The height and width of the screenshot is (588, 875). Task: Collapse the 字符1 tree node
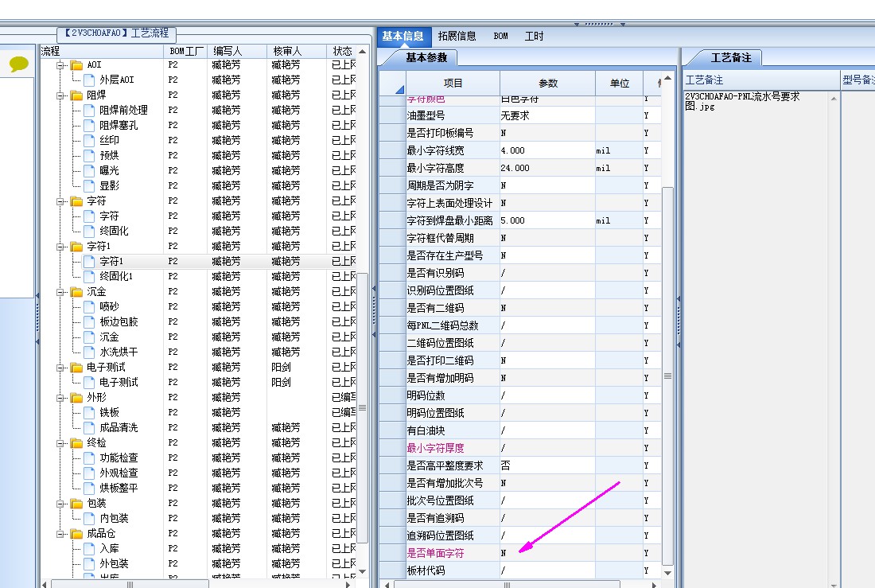[x=60, y=246]
